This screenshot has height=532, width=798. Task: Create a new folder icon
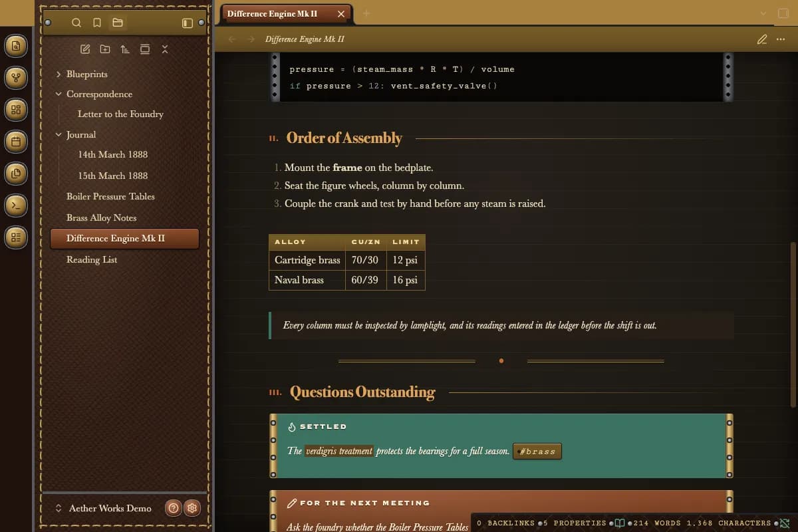pos(105,49)
